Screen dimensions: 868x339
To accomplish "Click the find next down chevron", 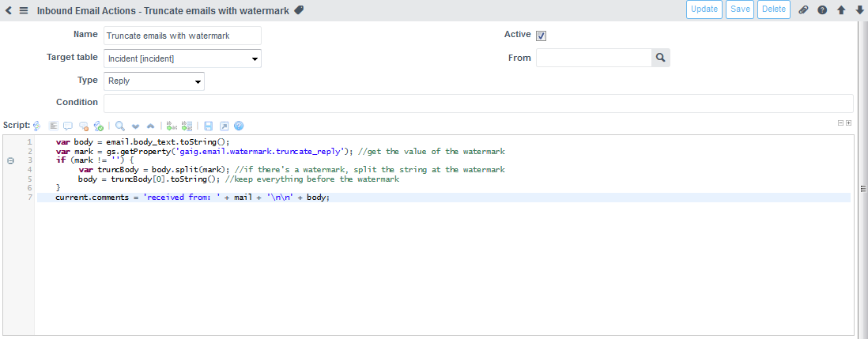I will pos(135,126).
